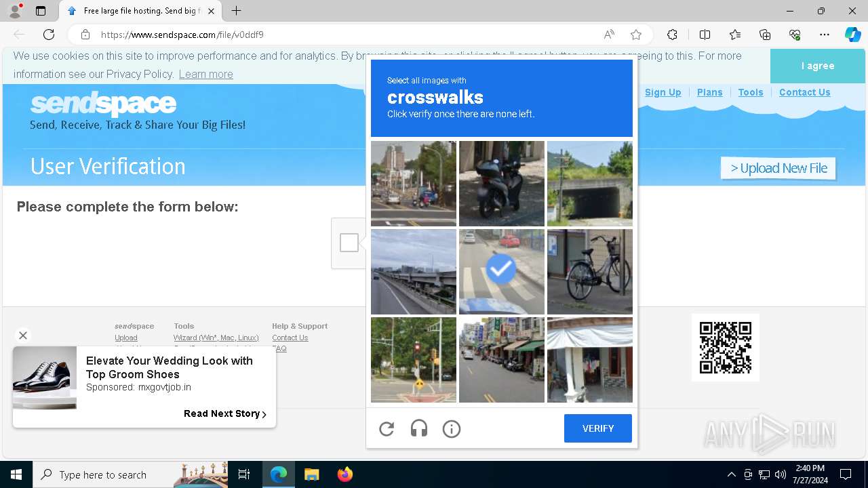Viewport: 868px width, 488px height.
Task: Open the browser profile icon
Action: click(x=15, y=11)
